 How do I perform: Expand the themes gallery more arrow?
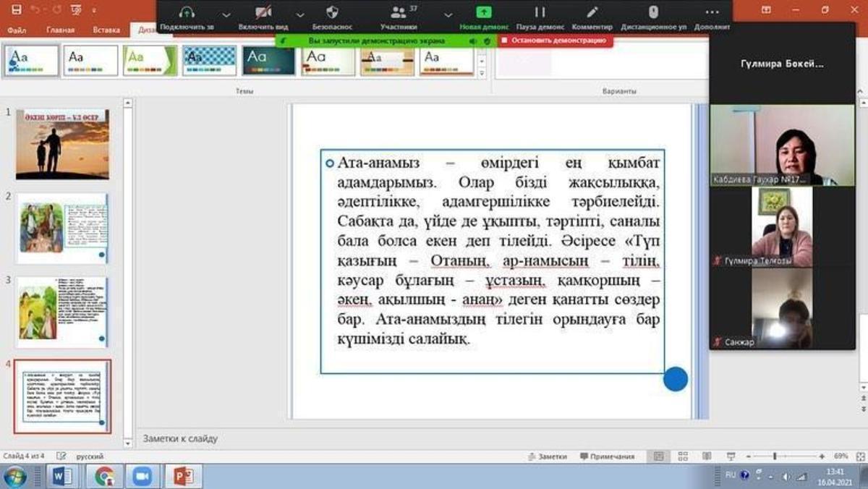tap(482, 72)
